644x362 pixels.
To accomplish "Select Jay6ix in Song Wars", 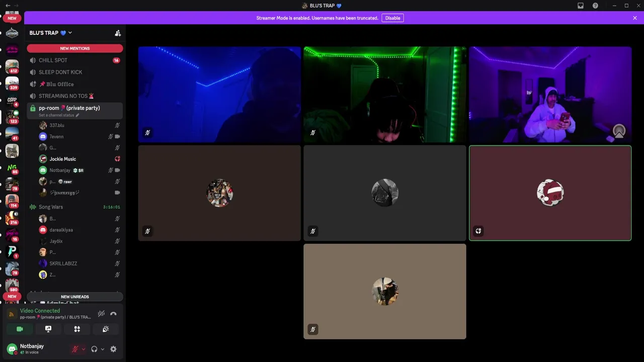I will click(79, 241).
